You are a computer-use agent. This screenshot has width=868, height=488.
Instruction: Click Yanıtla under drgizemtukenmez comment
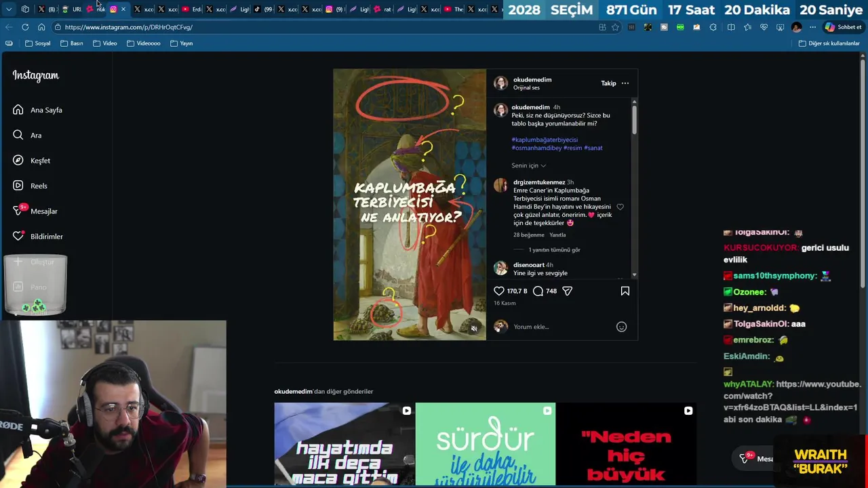click(x=557, y=235)
